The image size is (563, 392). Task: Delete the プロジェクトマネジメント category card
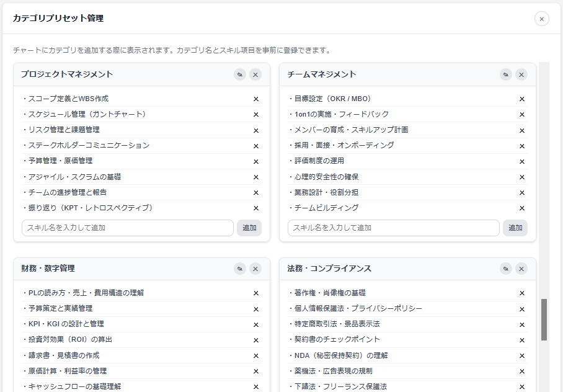tap(255, 74)
